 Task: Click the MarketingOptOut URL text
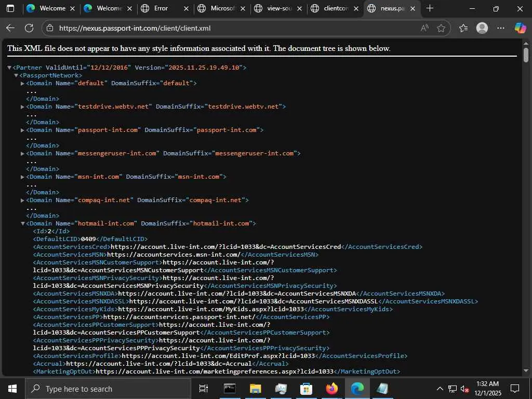click(215, 371)
